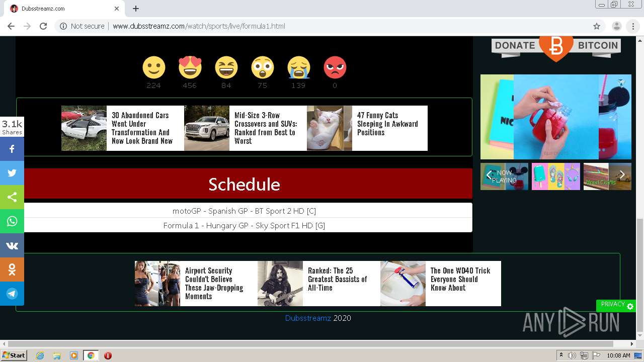Click the heart-eyes reaction emoji
The width and height of the screenshot is (644, 362).
(190, 67)
